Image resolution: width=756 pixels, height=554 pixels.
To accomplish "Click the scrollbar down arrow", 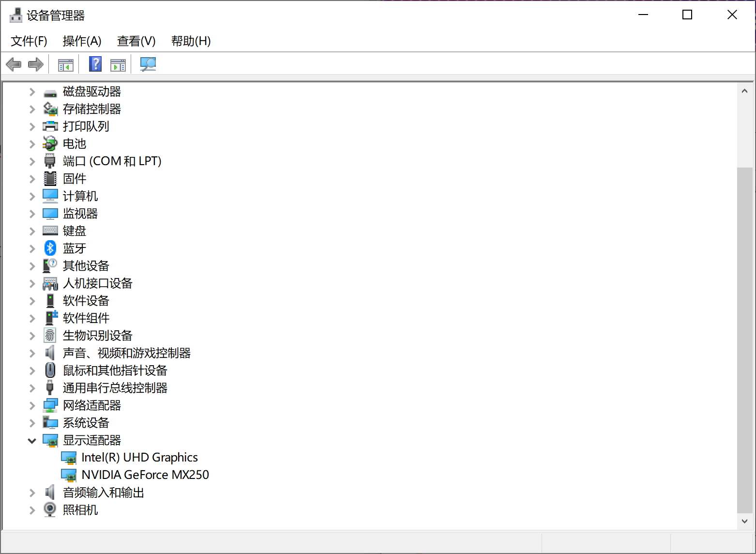I will pyautogui.click(x=745, y=522).
